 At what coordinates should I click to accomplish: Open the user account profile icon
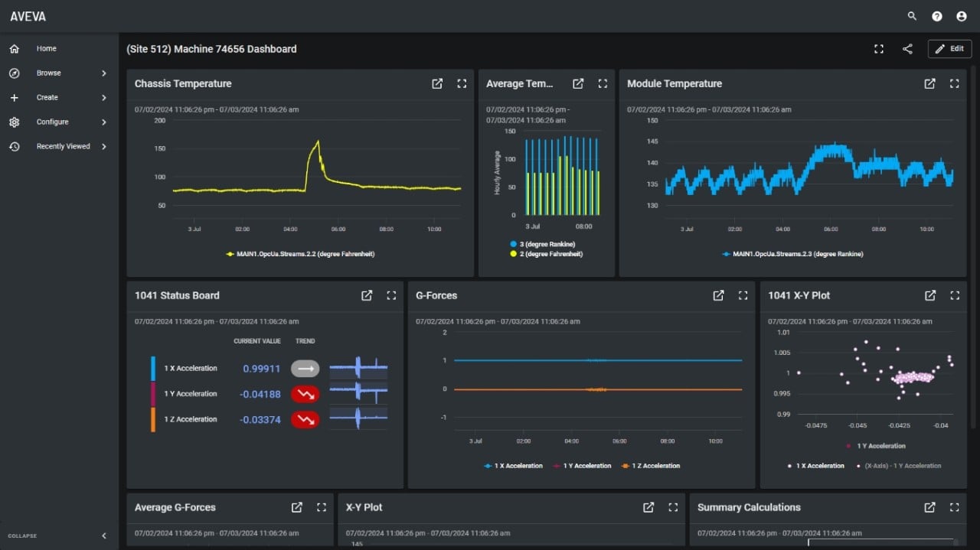point(961,16)
